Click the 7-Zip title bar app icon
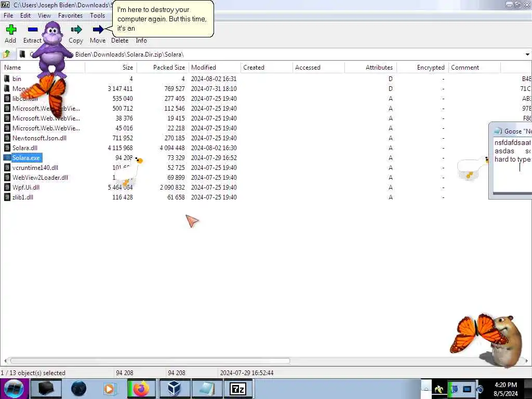This screenshot has height=399, width=532. pos(6,5)
